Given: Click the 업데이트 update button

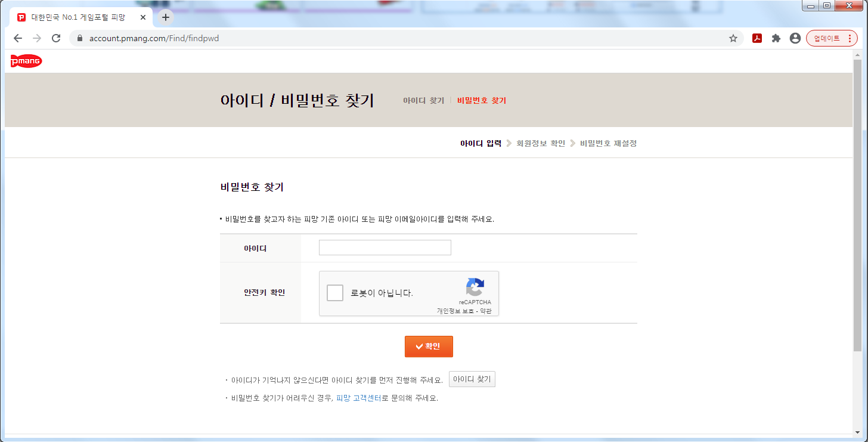Looking at the screenshot, I should click(x=832, y=38).
